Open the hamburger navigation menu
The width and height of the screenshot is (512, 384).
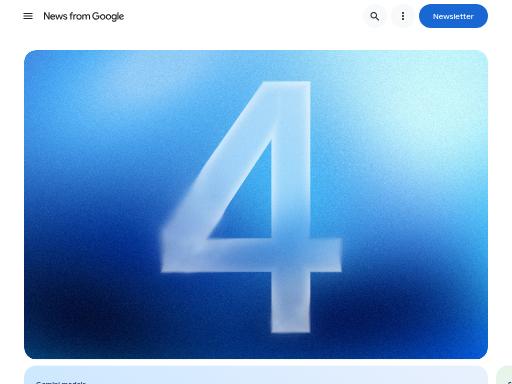point(28,16)
